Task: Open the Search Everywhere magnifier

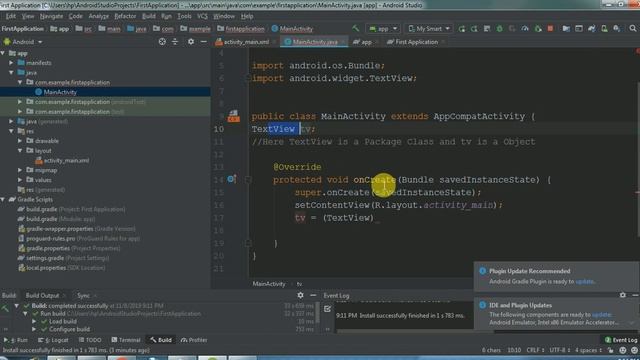Action: (x=633, y=29)
